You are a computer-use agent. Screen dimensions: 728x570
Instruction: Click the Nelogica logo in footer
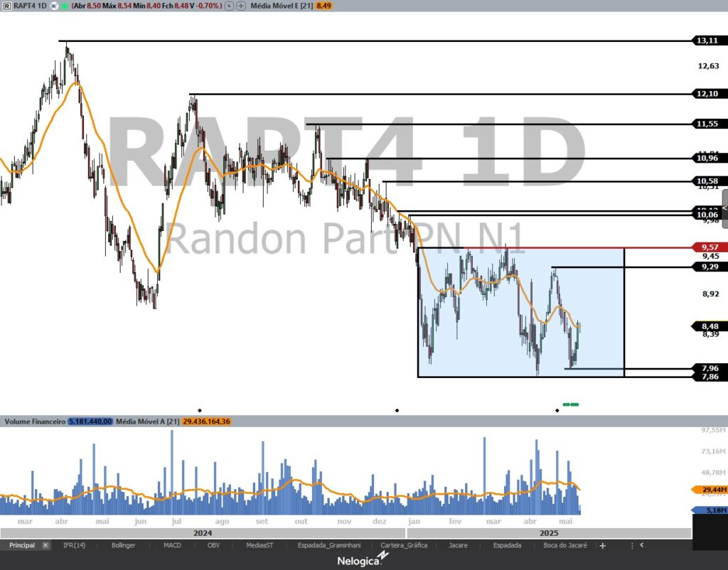(x=363, y=559)
